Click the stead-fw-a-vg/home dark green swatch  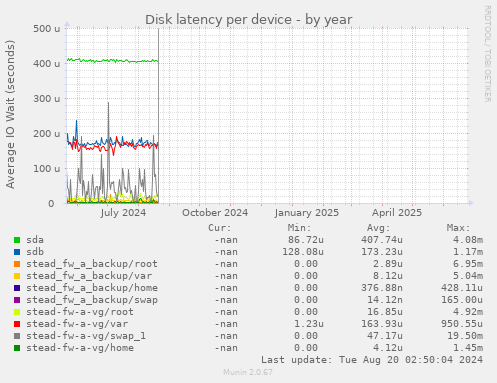click(17, 348)
